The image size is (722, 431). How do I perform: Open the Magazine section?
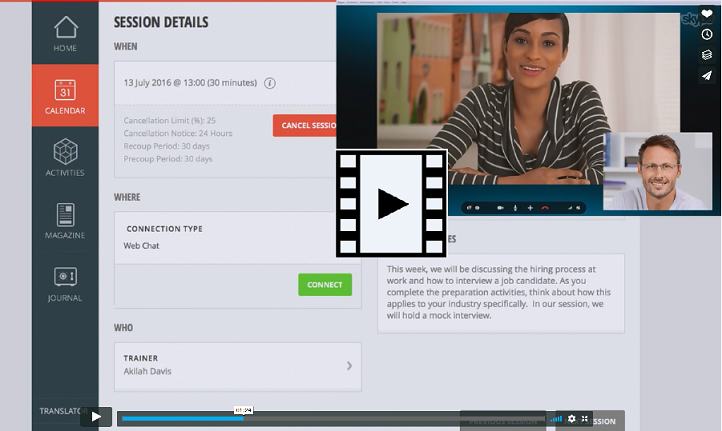(x=65, y=221)
